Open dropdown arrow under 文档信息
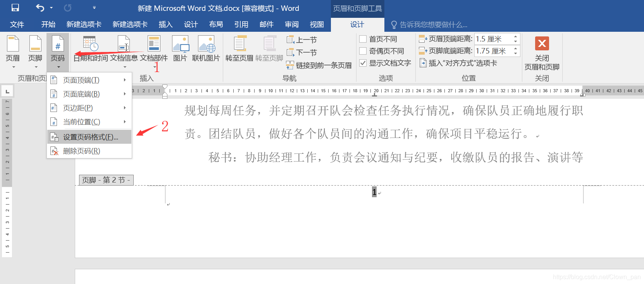The image size is (644, 284). [x=125, y=67]
